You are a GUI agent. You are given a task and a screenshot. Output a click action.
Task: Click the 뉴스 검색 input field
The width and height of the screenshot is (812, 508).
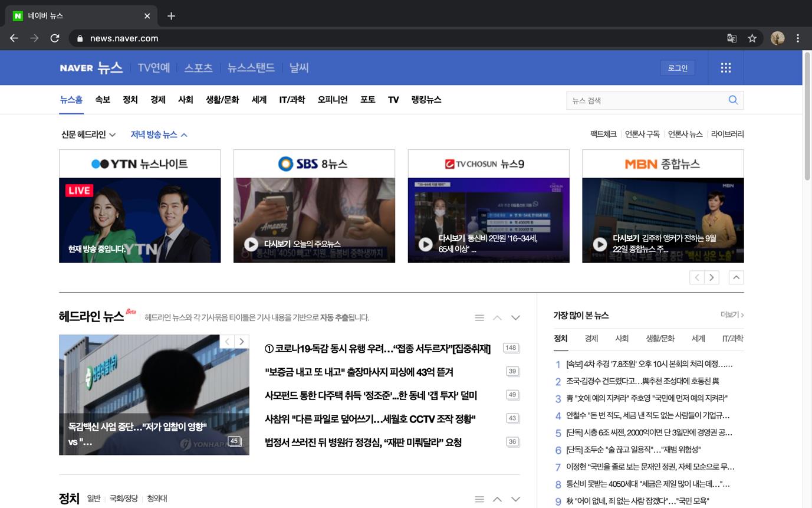646,100
